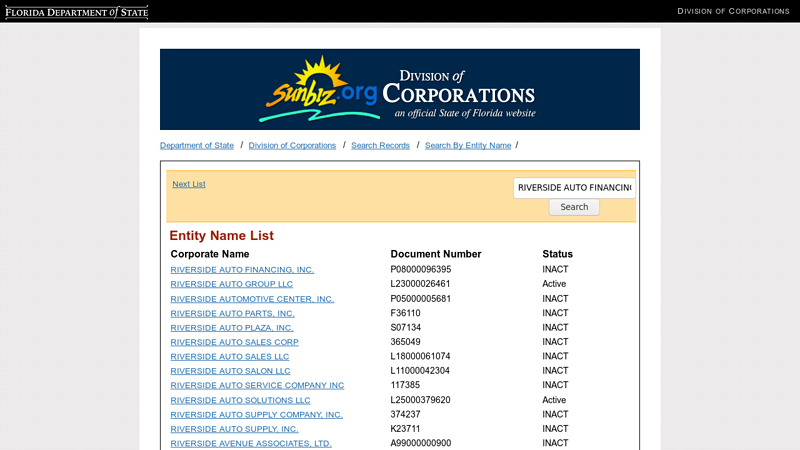
Task: Open RIVERSIDE AUTOMOTIVE CENTER, INC. record
Action: [x=252, y=298]
